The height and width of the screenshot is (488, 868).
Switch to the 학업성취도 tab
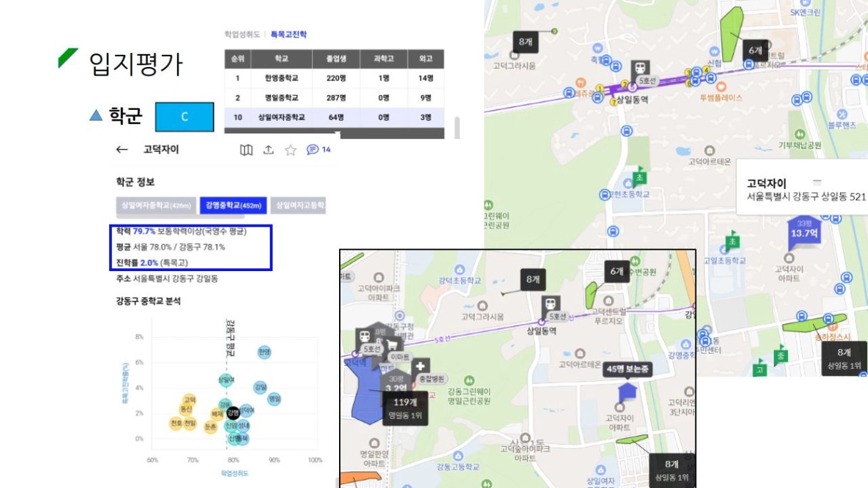click(241, 34)
